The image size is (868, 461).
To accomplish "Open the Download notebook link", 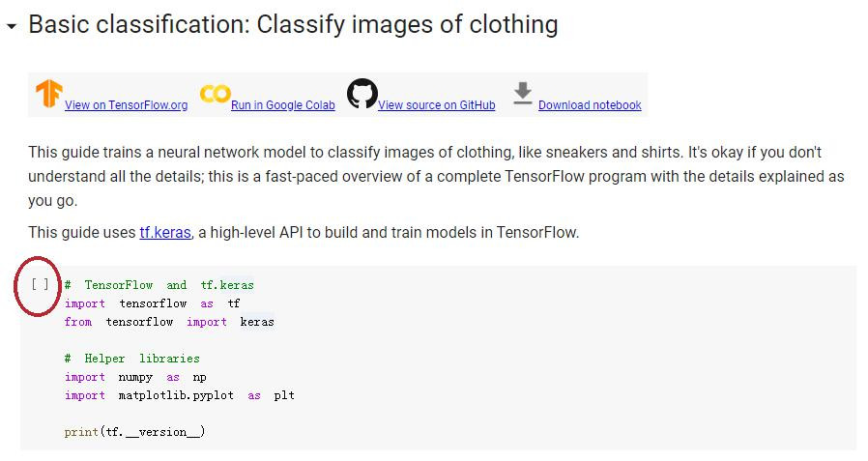I will coord(590,105).
